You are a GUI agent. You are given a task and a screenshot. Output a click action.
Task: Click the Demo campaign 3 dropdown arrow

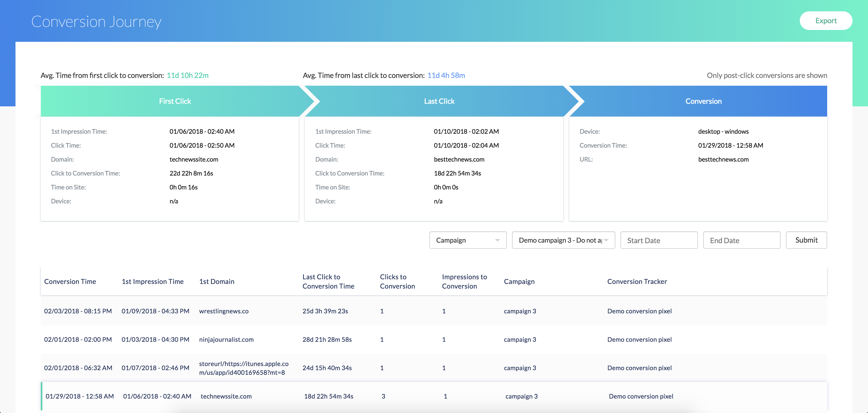[x=606, y=240]
